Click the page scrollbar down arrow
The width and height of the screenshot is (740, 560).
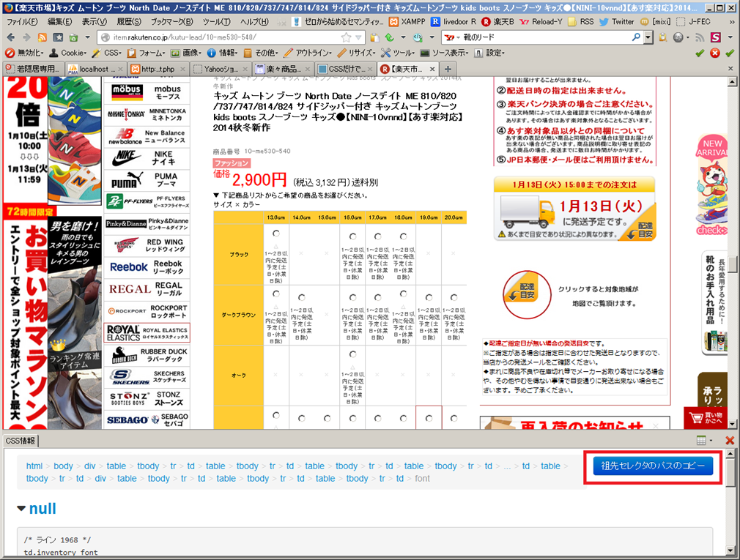pos(733,425)
